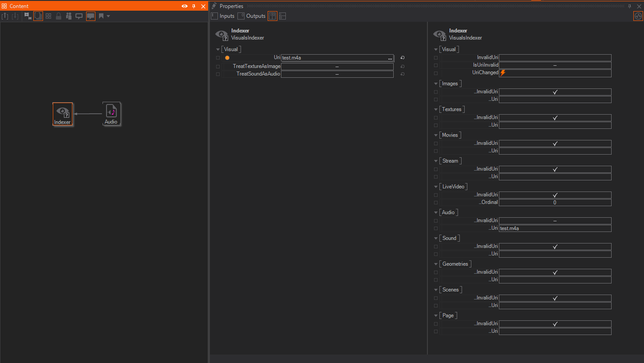Click the highlighted filled comment bubble icon

click(91, 16)
